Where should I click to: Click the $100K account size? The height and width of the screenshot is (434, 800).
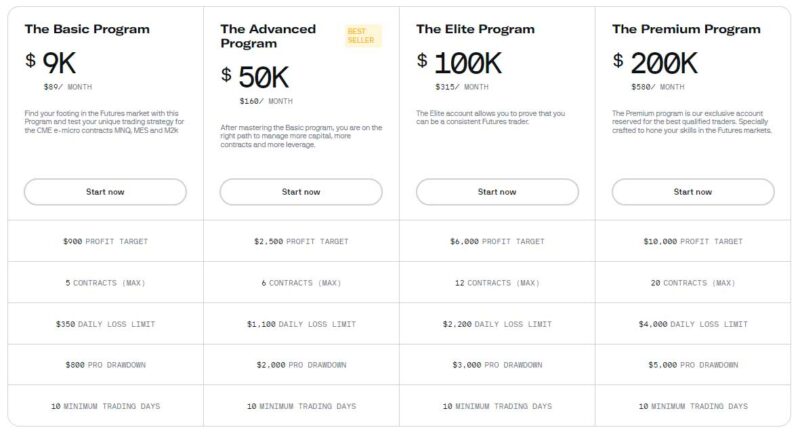[x=459, y=63]
